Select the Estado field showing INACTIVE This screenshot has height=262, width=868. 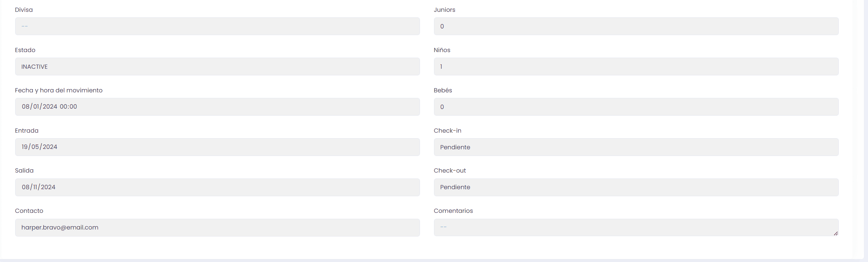point(217,67)
